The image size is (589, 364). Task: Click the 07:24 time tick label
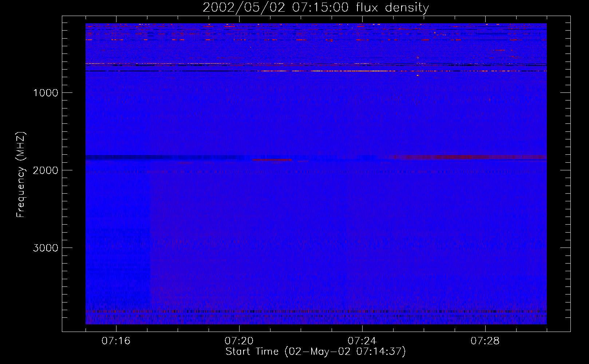point(362,341)
